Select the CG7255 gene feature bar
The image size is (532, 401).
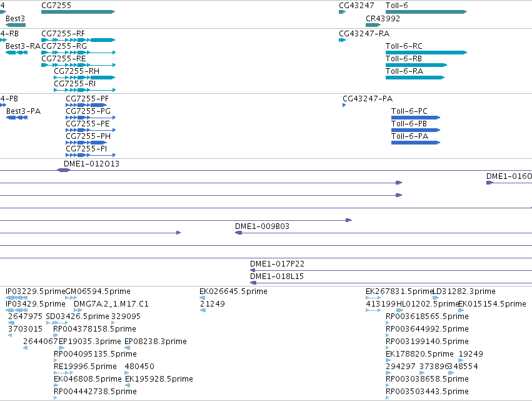[78, 12]
